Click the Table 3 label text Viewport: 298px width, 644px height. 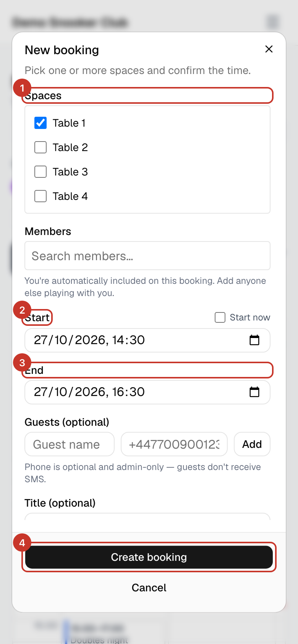tap(70, 172)
